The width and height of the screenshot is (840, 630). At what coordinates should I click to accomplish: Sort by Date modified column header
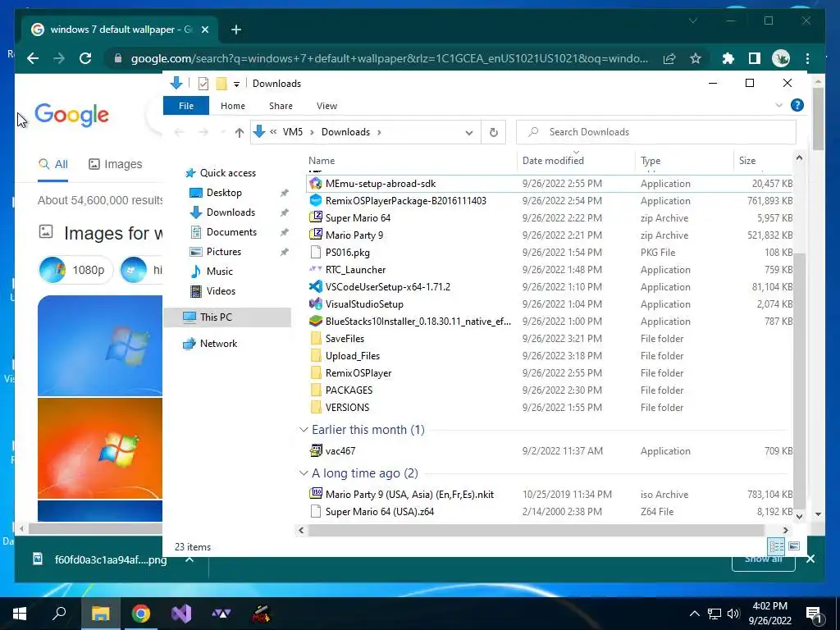(x=554, y=161)
